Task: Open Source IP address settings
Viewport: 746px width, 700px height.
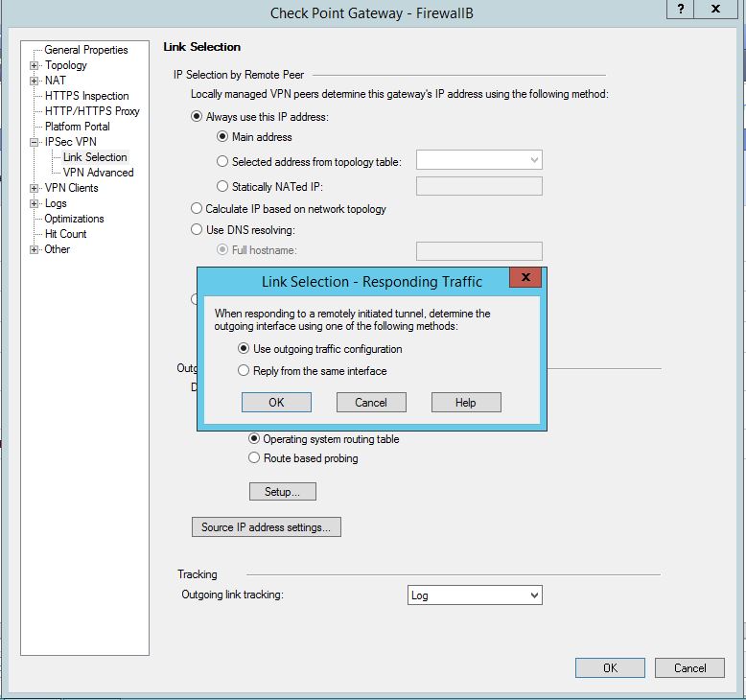Action: (267, 527)
